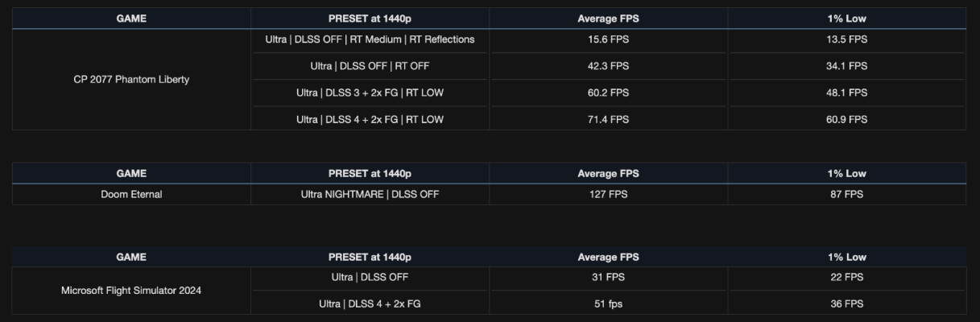Click the DLSS 4 + 2x FG RT LOW preset
Screen dimensions: 980x322
(370, 119)
